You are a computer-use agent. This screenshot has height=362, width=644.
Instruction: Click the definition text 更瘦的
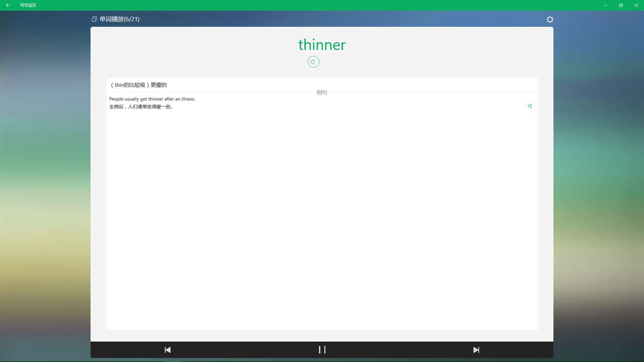159,85
